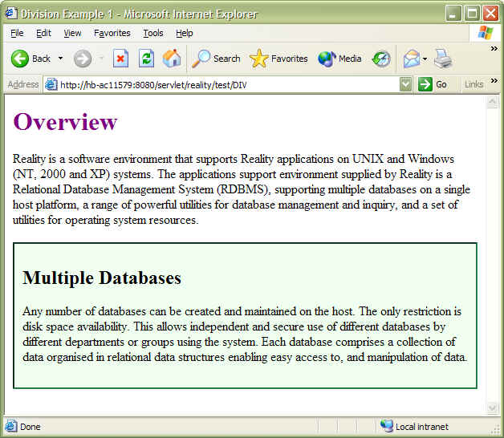Click the page icon in address bar
This screenshot has width=504, height=438.
pos(51,84)
